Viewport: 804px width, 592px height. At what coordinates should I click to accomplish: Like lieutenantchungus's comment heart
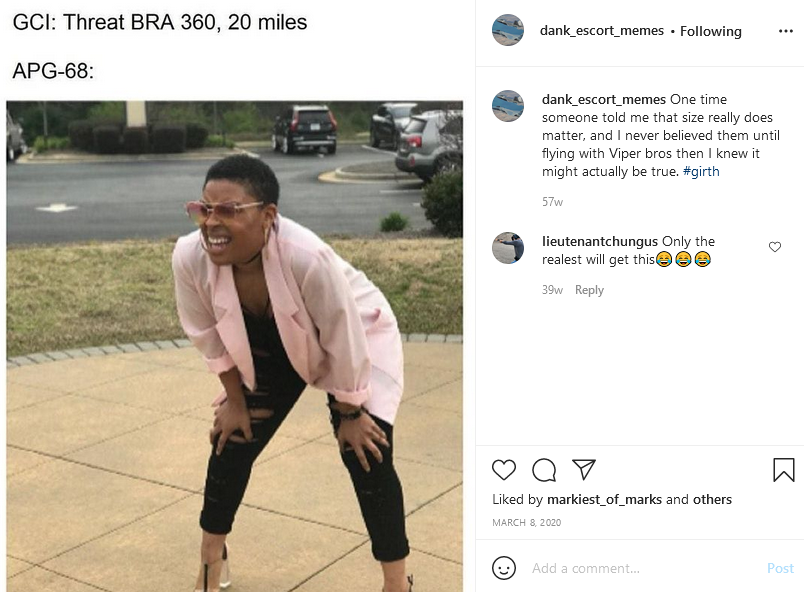[x=775, y=247]
